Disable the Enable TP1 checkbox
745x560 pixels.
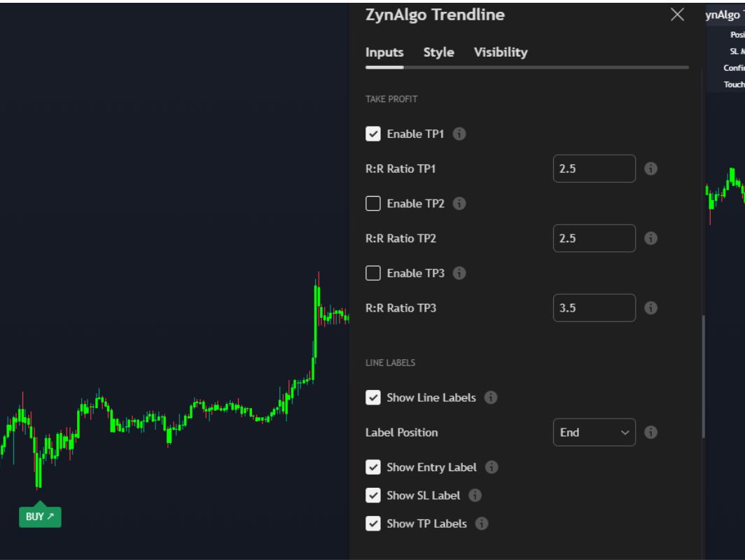tap(373, 134)
